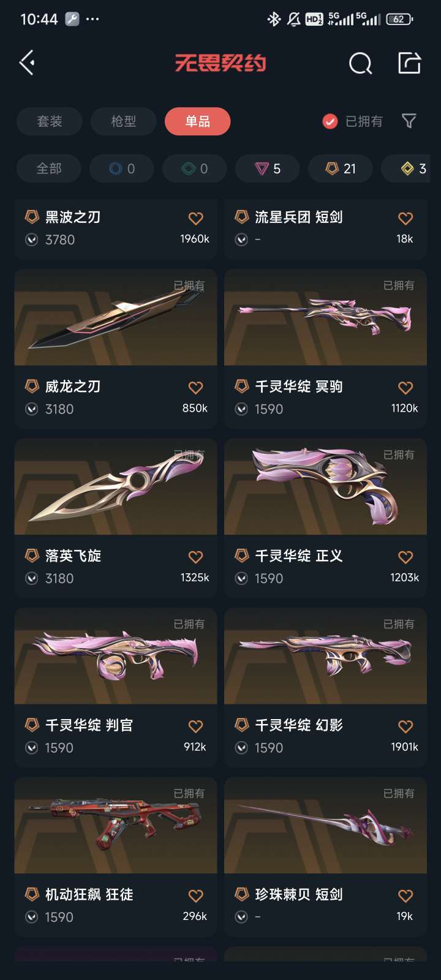Filter by yellow tier with 3 items
This screenshot has height=980, width=441.
(412, 168)
